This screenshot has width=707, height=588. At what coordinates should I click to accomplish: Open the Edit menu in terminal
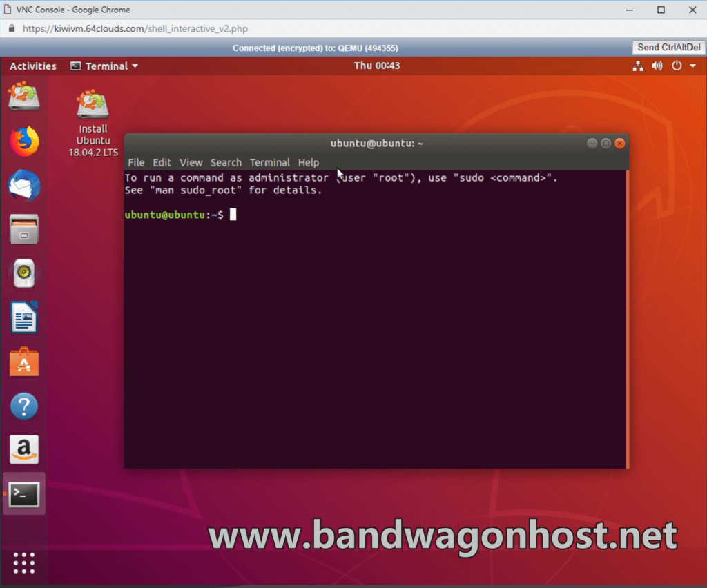coord(162,162)
